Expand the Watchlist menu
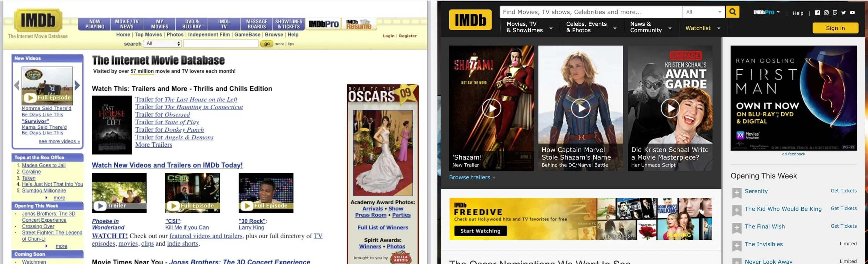Viewport: 868px width, 264px height. [x=703, y=28]
